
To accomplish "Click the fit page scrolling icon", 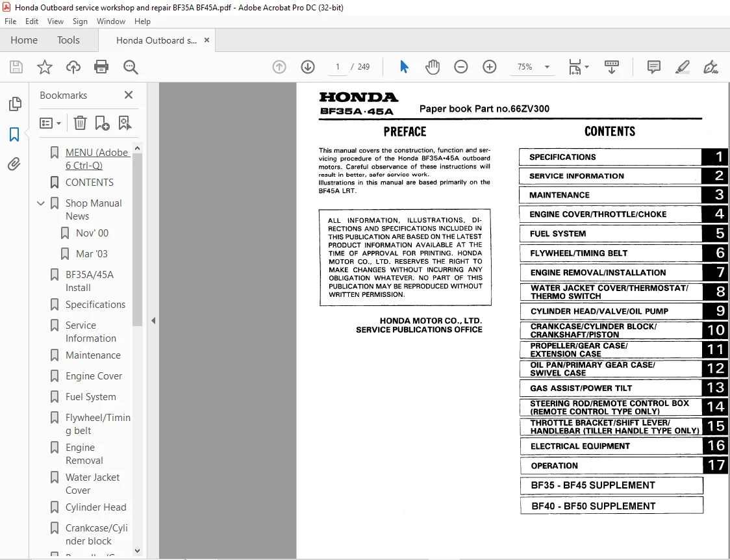I will [575, 67].
